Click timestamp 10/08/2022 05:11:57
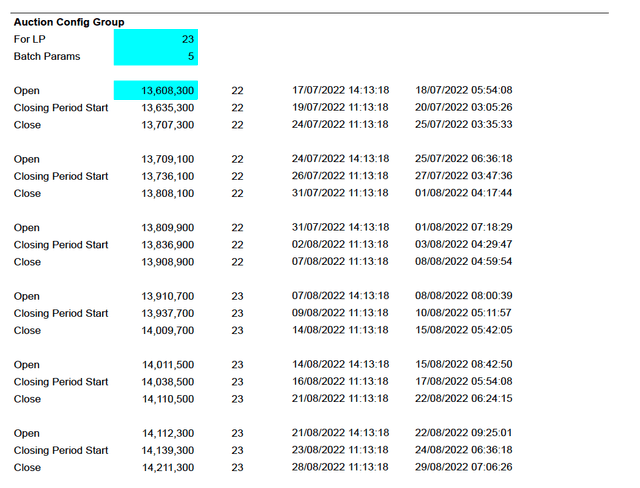The height and width of the screenshot is (488, 640). click(464, 313)
